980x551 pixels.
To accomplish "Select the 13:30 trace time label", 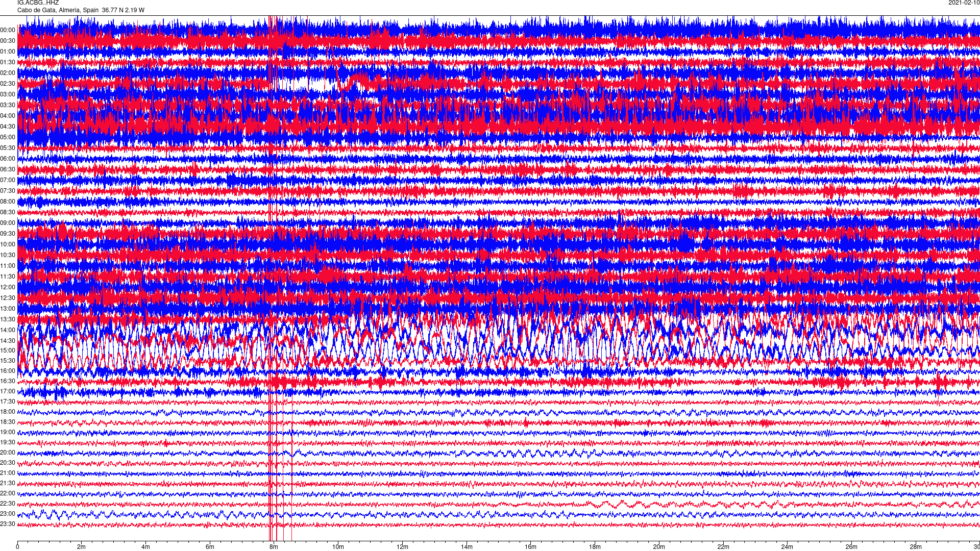I will pos(8,319).
